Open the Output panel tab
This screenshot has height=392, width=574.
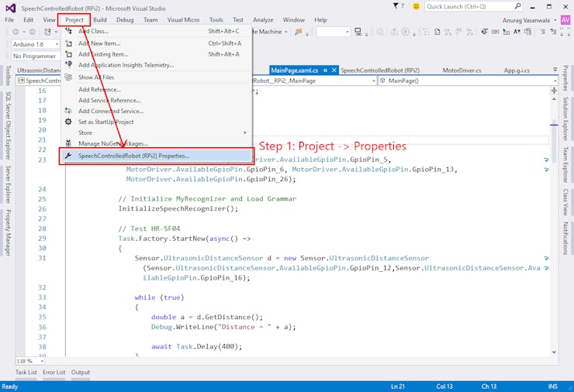pyautogui.click(x=81, y=373)
